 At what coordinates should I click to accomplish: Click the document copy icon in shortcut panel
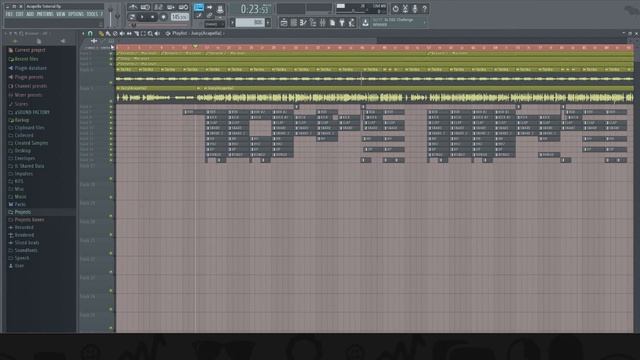(x=332, y=23)
